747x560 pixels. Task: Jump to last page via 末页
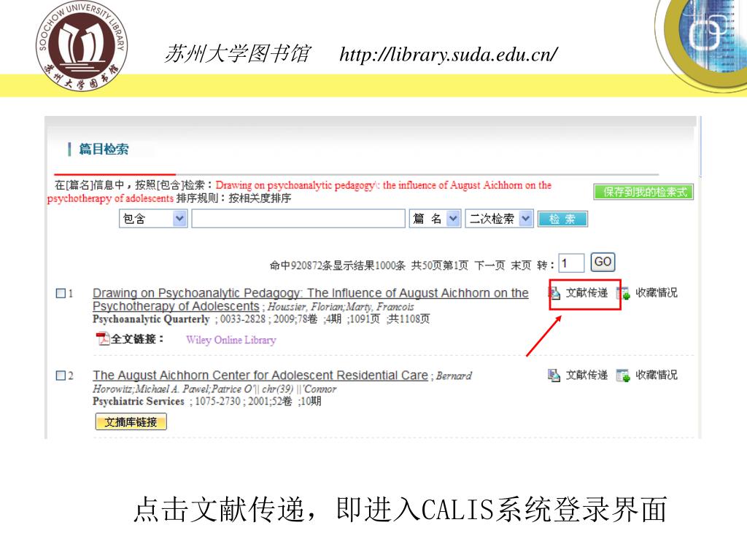521,265
